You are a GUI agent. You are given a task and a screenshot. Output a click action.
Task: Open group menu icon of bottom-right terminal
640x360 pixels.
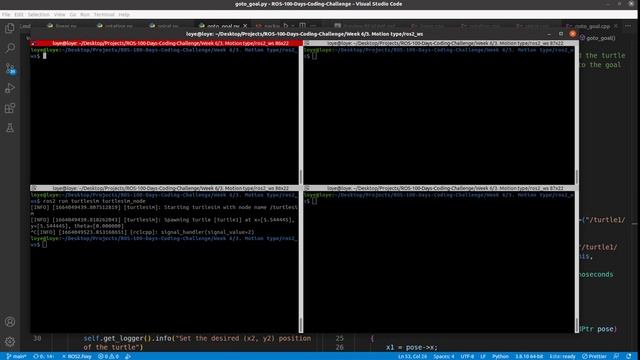307,188
